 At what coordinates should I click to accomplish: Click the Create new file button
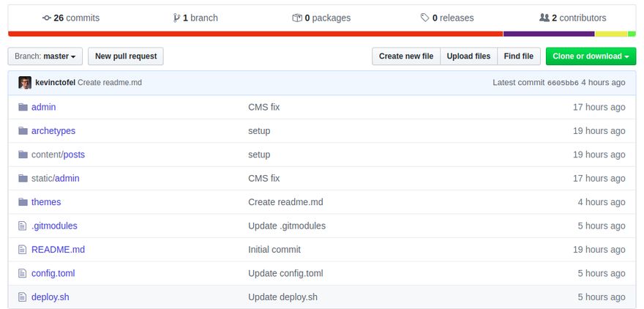405,56
